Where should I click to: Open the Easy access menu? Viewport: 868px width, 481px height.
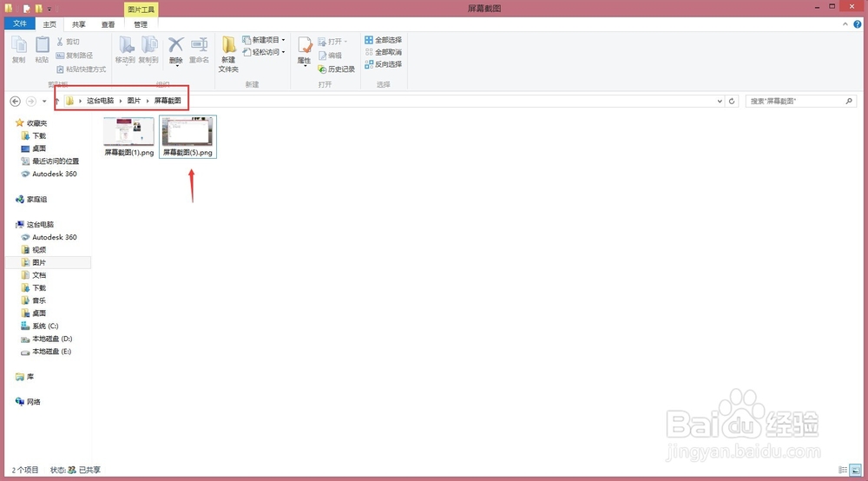[x=264, y=52]
